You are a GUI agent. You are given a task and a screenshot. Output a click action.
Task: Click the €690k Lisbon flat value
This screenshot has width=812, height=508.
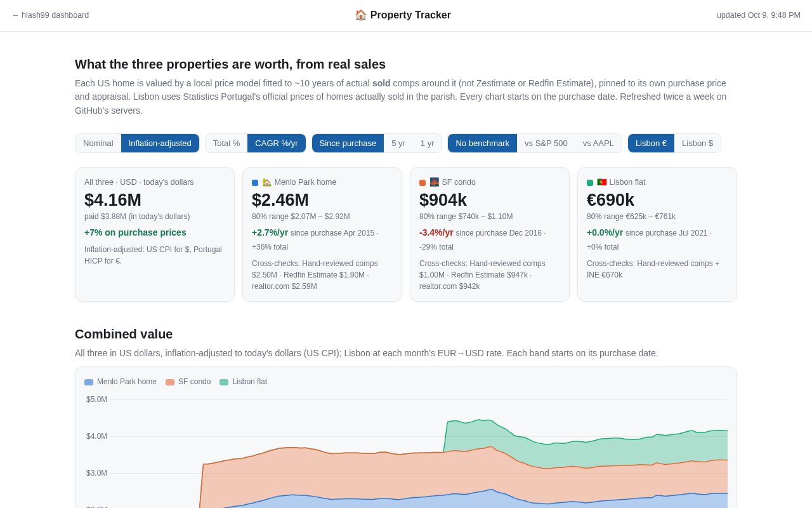tap(610, 200)
